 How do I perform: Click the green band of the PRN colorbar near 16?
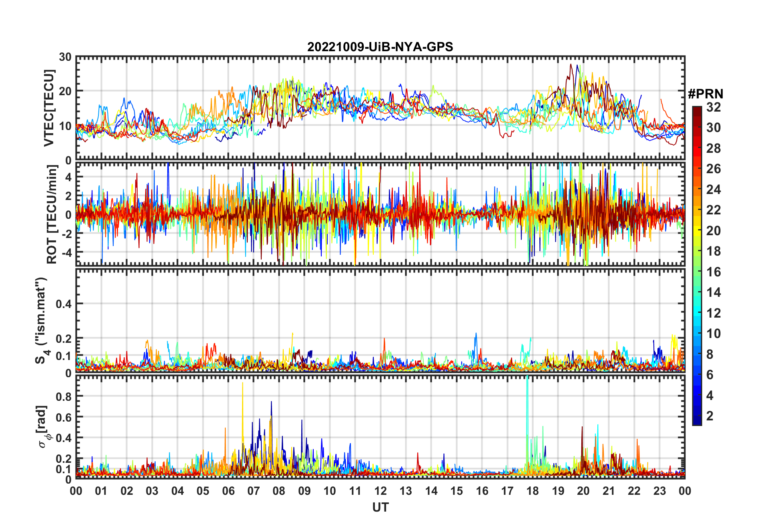[697, 272]
